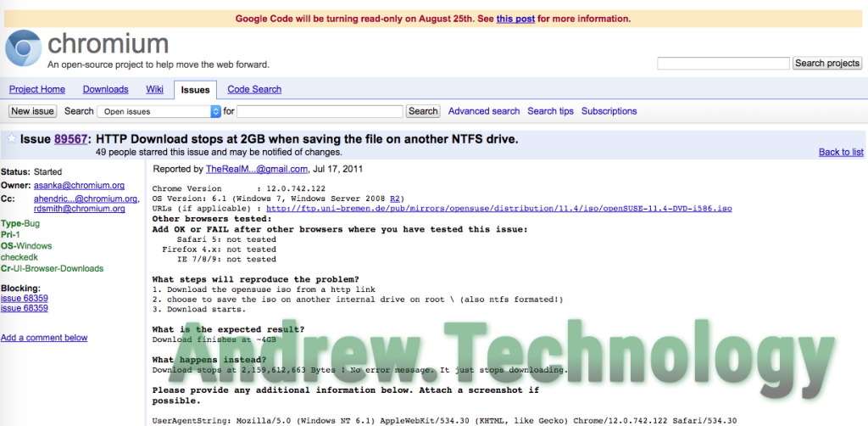Click the chromium project title text
Screen dimensions: 868x426
[108, 44]
